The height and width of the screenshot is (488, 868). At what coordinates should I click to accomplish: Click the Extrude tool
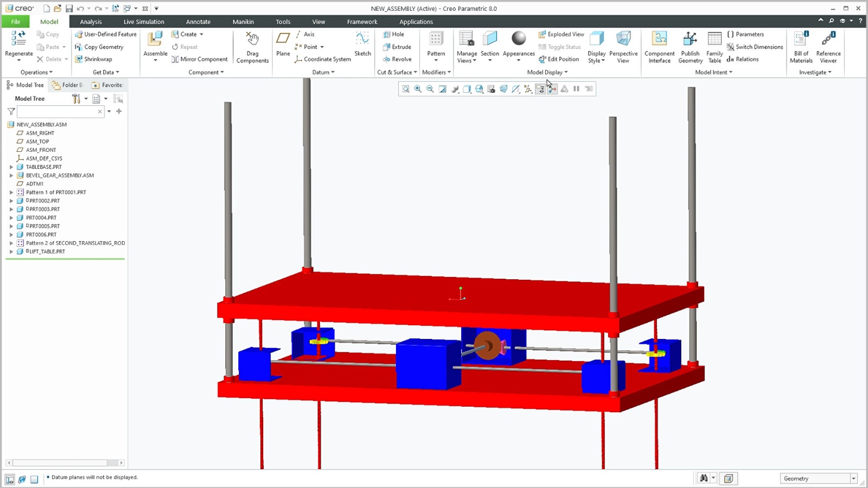click(397, 47)
